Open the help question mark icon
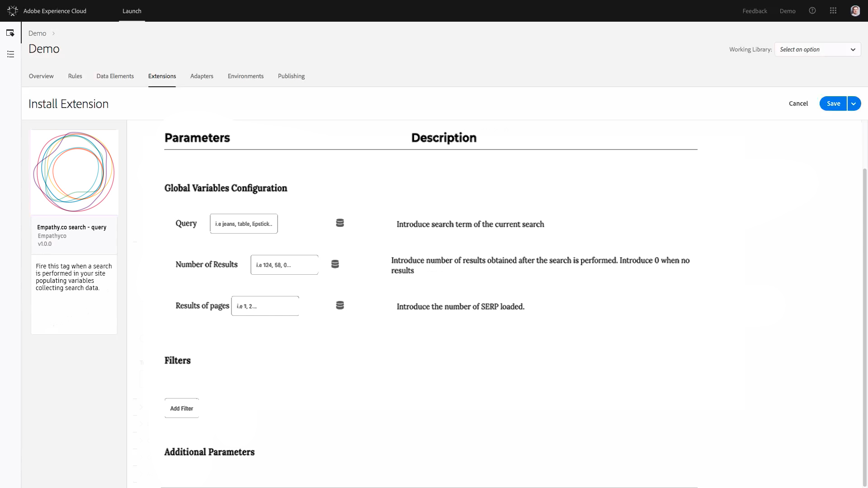Image resolution: width=868 pixels, height=488 pixels. pyautogui.click(x=812, y=11)
